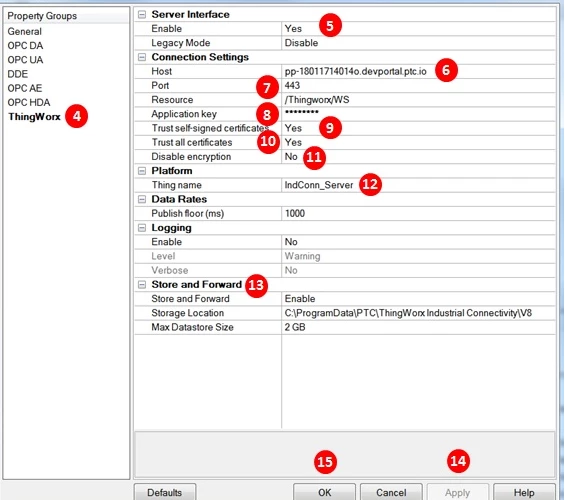Select Publish floor (ms) label

(188, 214)
